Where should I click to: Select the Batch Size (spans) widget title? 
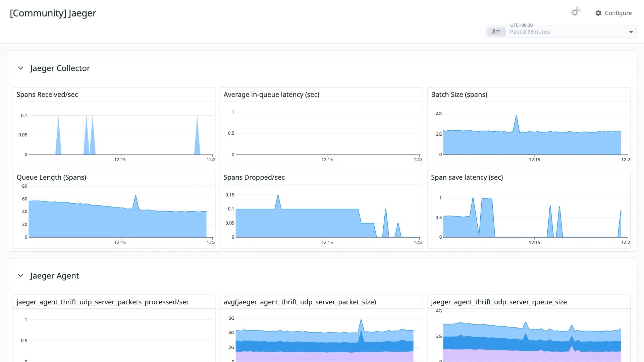[x=459, y=95]
